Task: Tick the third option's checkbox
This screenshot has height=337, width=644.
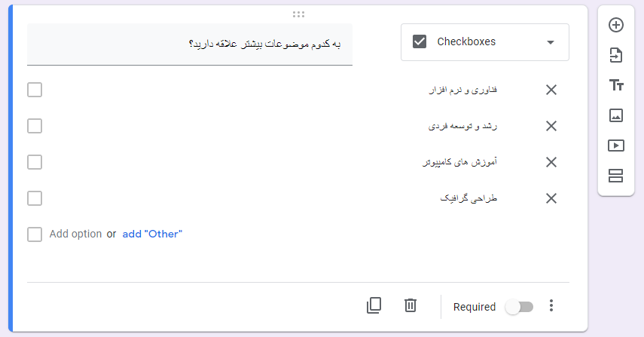Action: point(35,162)
